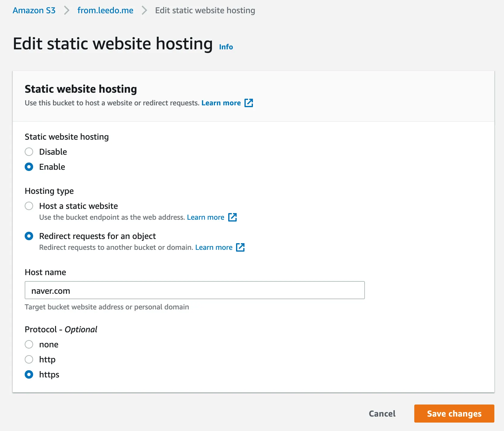504x431 pixels.
Task: Open external link icon for redirect help
Action: [x=240, y=247]
